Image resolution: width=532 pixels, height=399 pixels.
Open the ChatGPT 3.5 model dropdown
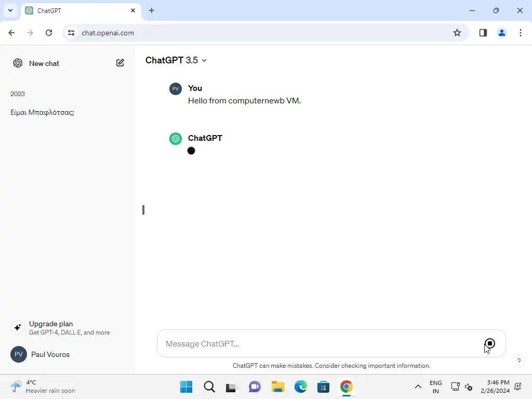pos(176,60)
